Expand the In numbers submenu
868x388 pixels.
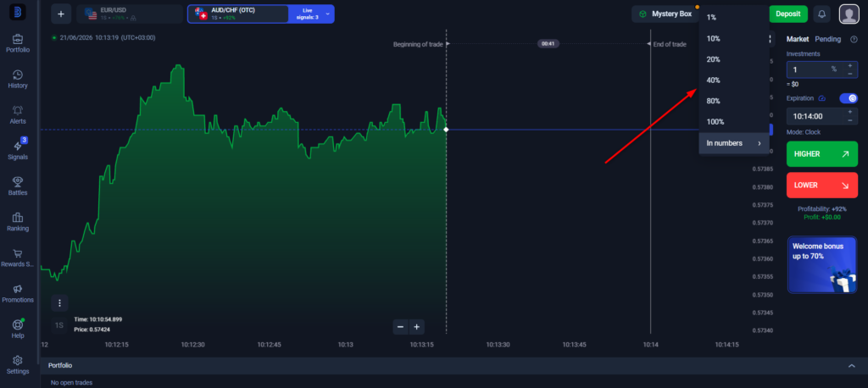pyautogui.click(x=734, y=143)
